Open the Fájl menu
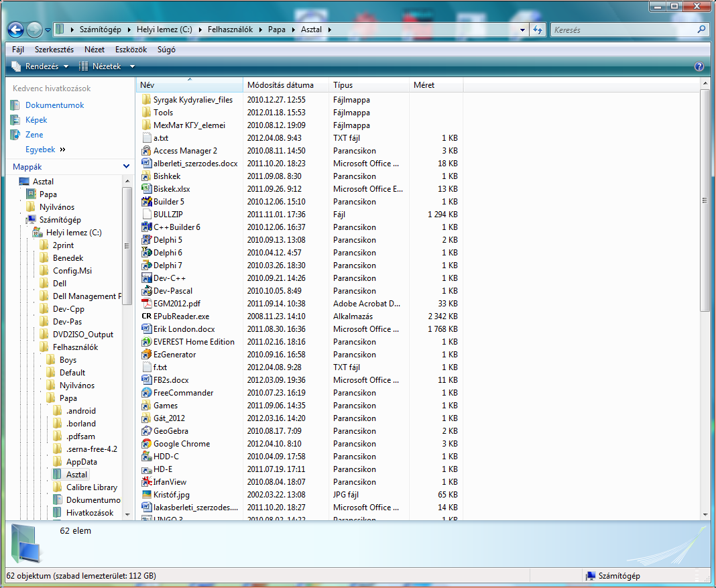Image resolution: width=716 pixels, height=588 pixels. click(x=18, y=50)
